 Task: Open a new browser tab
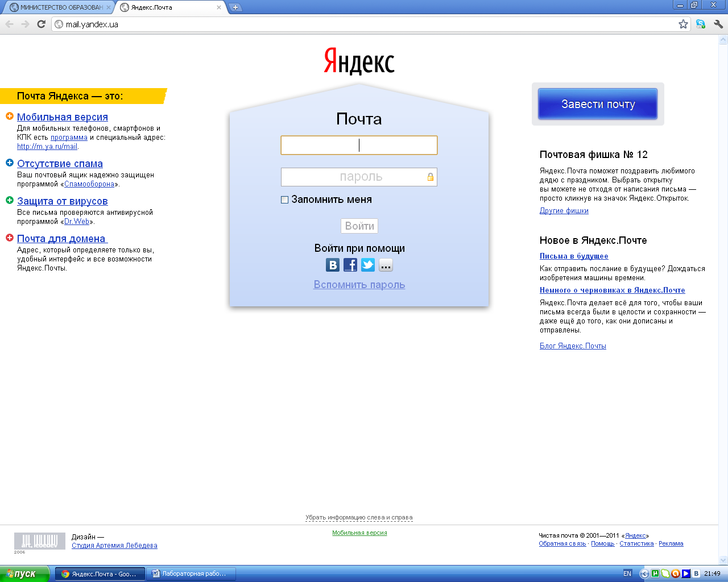[x=235, y=7]
